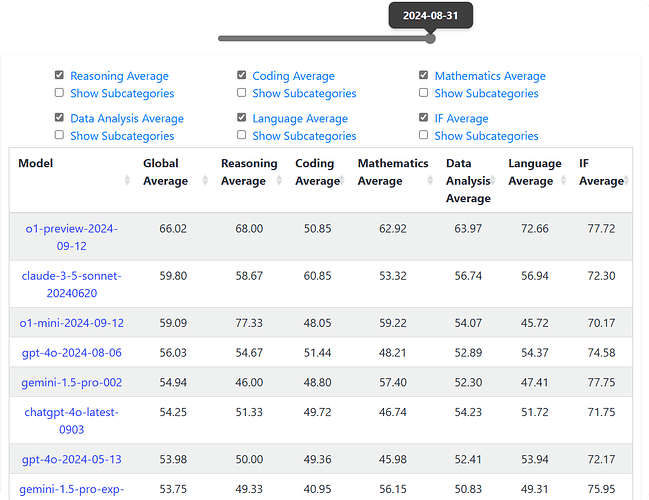The height and width of the screenshot is (500, 649).
Task: Click the Mathematics Average filter label
Action: 490,76
